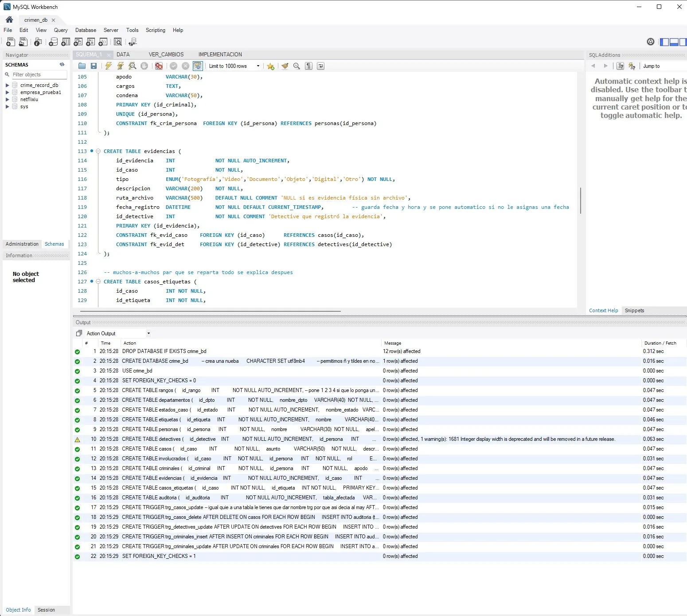Create a new table icon
687x616 pixels.
point(66,42)
